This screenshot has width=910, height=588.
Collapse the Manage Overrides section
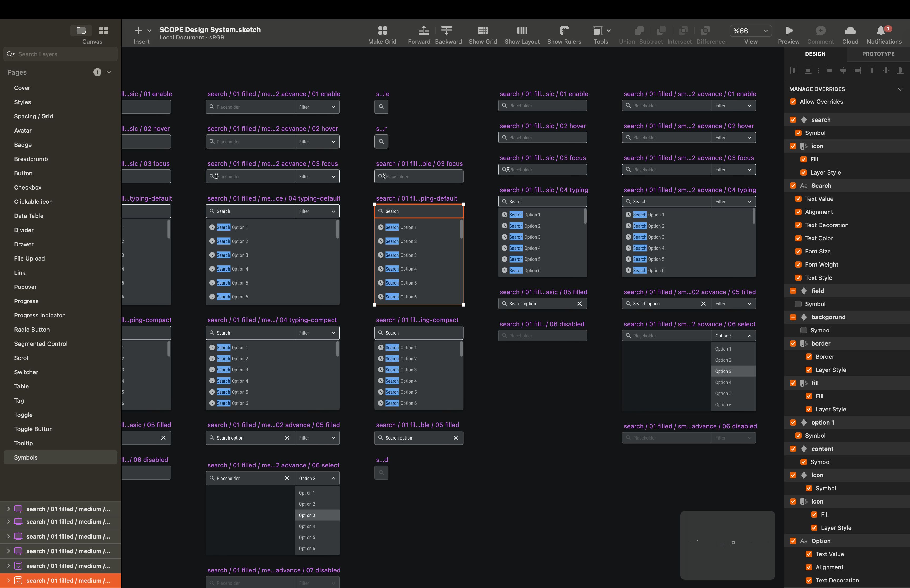[900, 89]
